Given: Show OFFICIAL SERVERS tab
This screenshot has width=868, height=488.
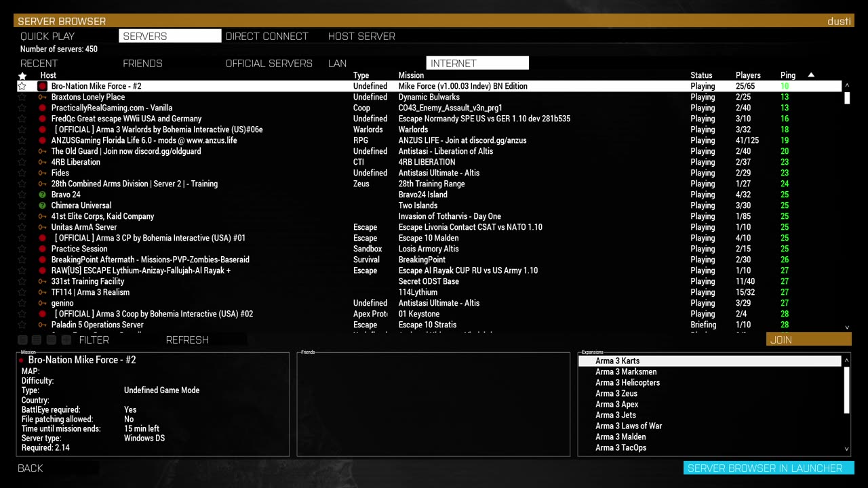Looking at the screenshot, I should tap(269, 63).
